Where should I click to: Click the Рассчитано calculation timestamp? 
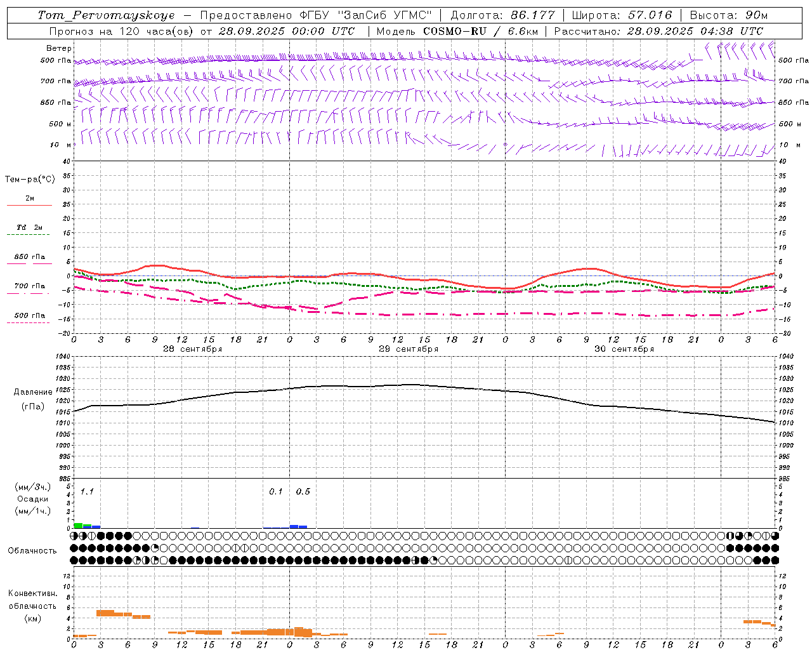(x=658, y=31)
